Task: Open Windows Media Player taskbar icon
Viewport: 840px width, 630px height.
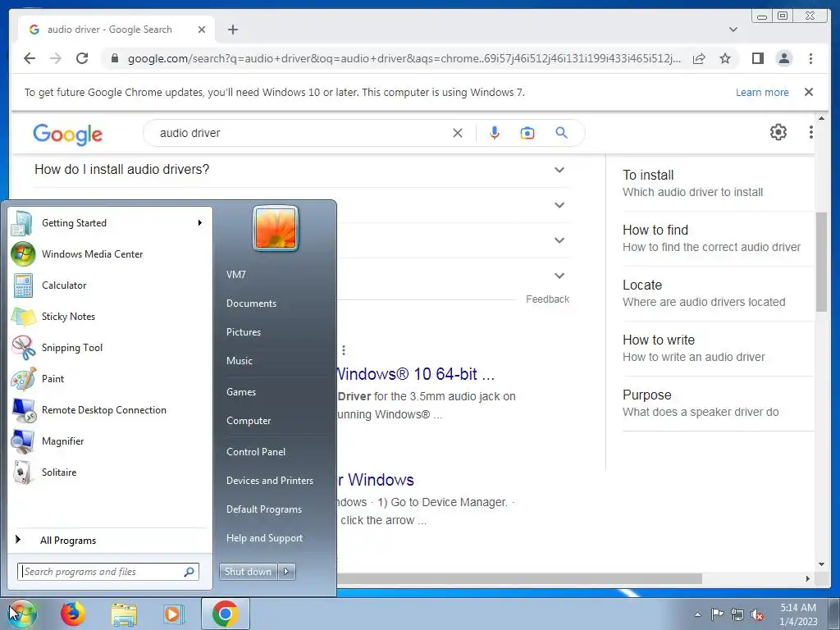Action: [x=173, y=614]
